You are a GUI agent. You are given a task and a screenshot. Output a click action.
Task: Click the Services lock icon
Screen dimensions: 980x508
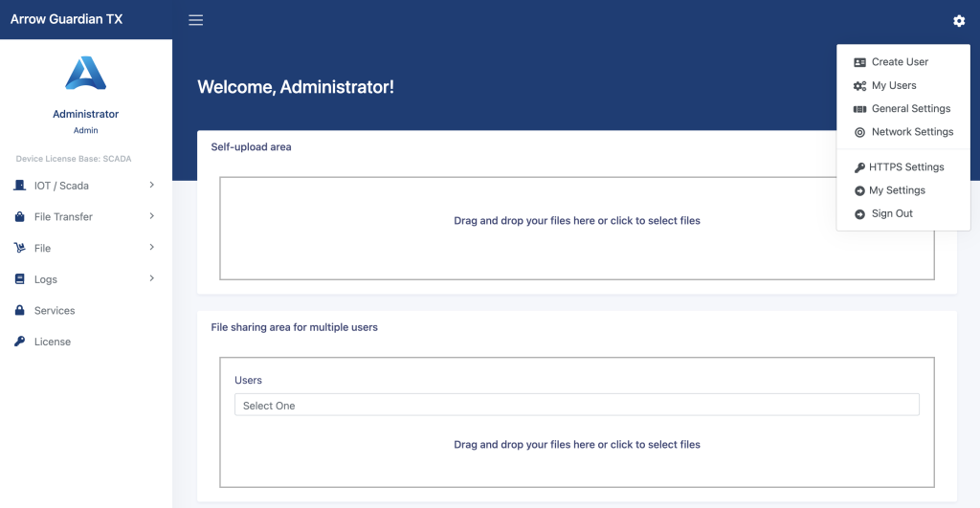20,311
